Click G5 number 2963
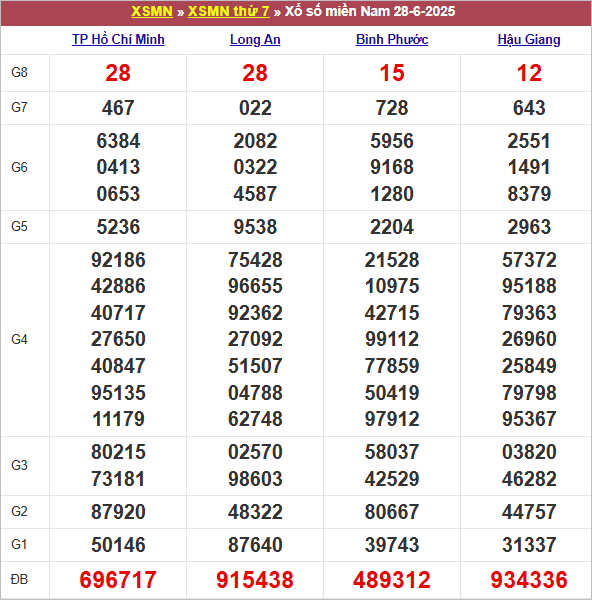Screen dimensions: 592x600 529,227
